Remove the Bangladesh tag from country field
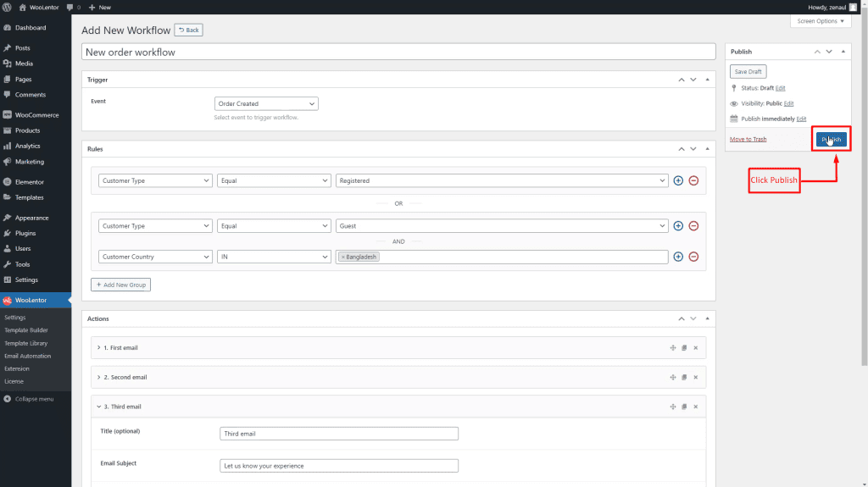The width and height of the screenshot is (868, 487). coord(342,257)
